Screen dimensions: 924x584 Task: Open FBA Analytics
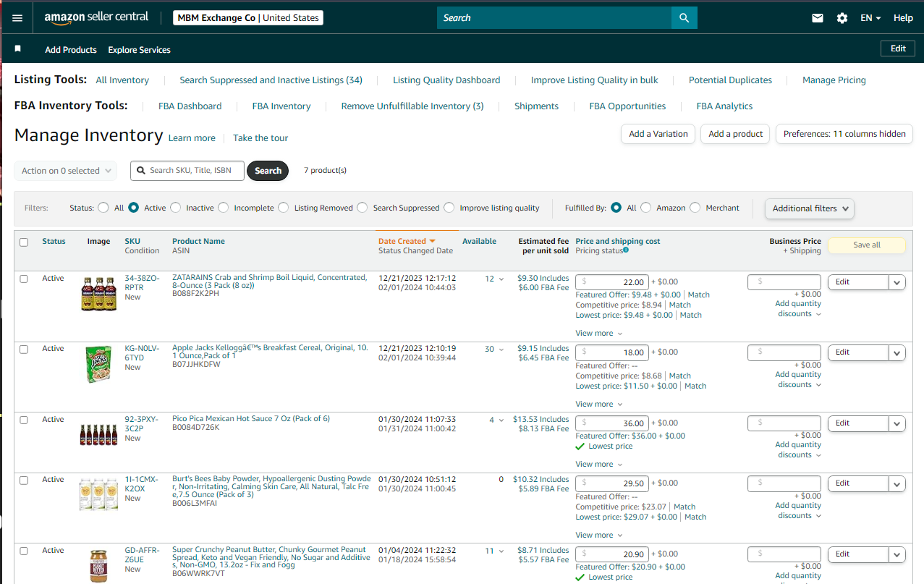724,106
